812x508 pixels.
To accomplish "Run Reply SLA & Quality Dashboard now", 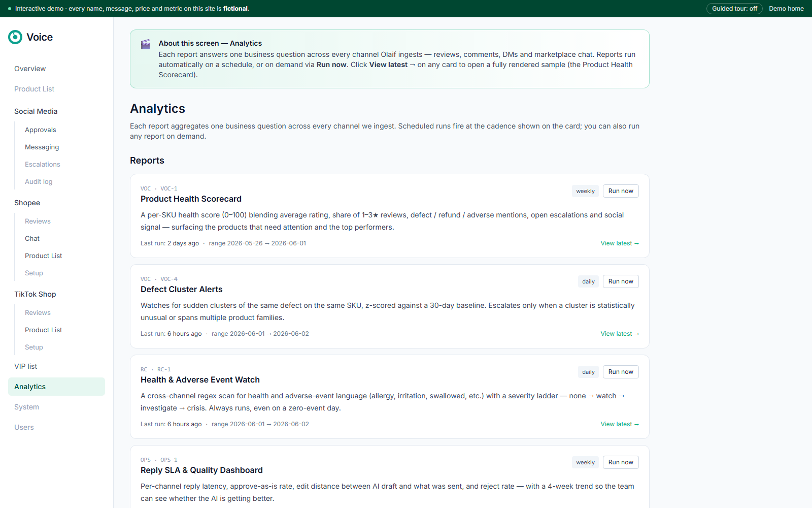I will coord(621,462).
